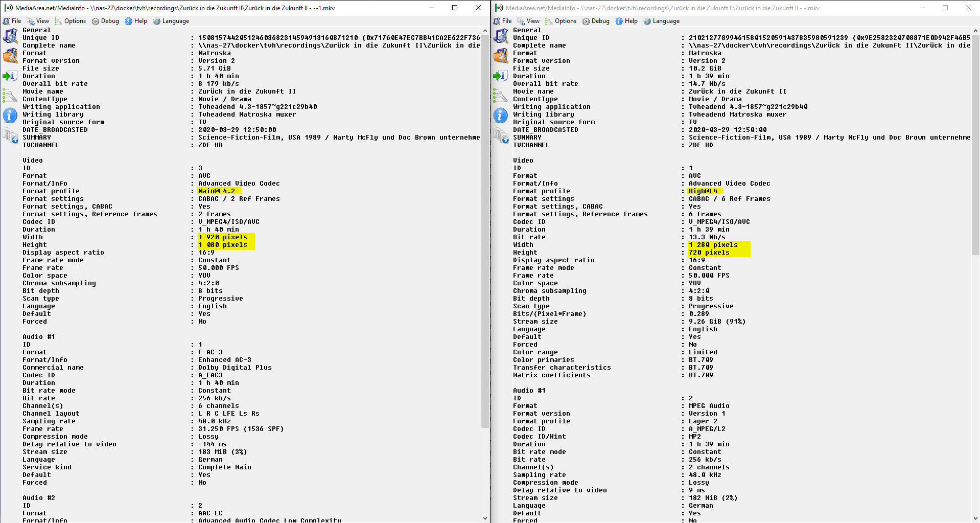Image resolution: width=980 pixels, height=523 pixels.
Task: Click View switch icon in left window sidebar
Action: point(10,135)
